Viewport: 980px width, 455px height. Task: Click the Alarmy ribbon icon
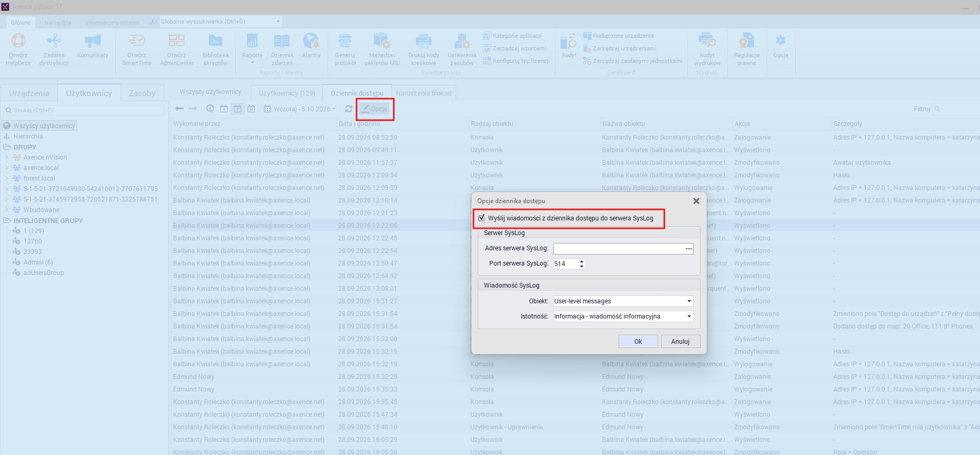[311, 46]
